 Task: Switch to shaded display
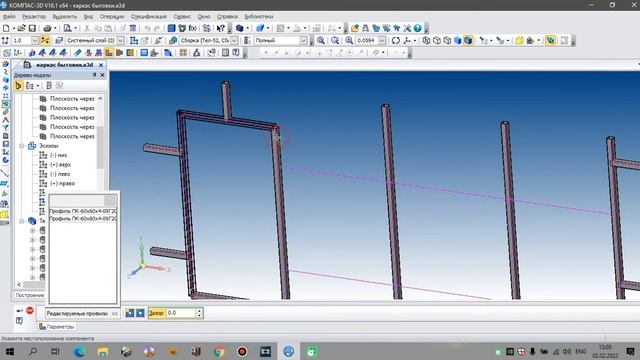click(x=458, y=40)
